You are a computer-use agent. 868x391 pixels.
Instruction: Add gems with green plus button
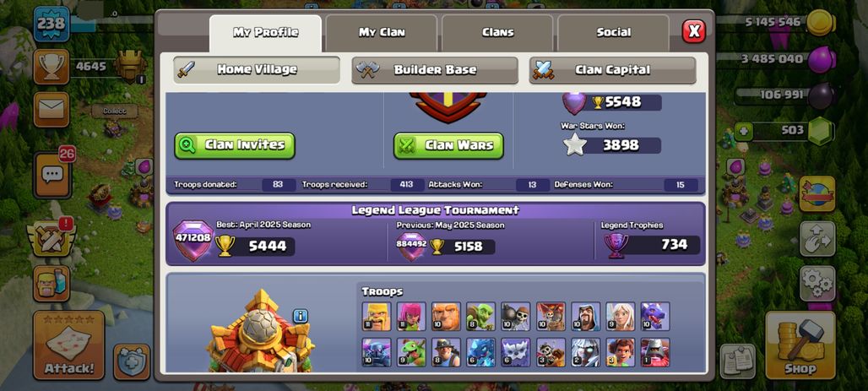742,131
